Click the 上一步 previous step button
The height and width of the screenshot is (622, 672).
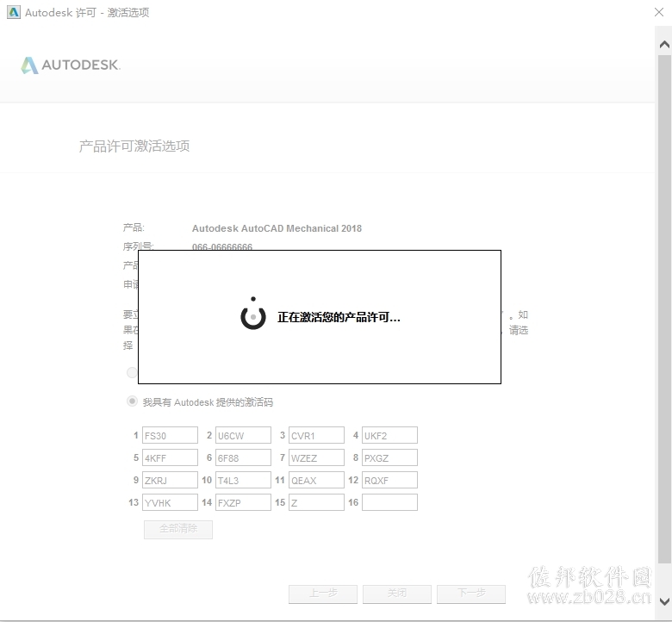323,594
